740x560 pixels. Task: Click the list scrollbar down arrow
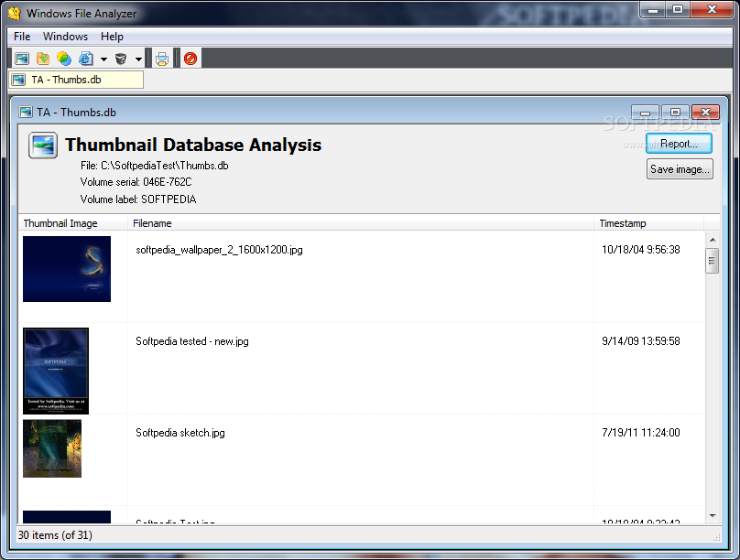713,516
